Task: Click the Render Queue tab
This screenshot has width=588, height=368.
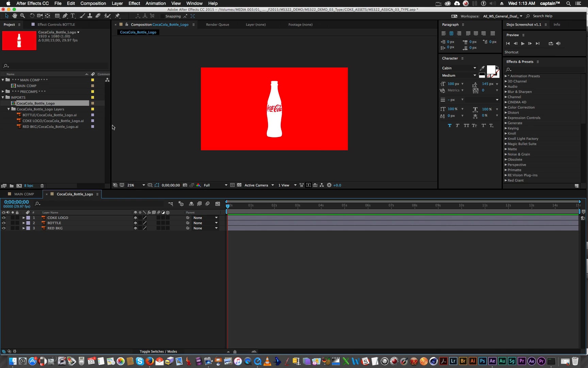Action: (x=217, y=24)
